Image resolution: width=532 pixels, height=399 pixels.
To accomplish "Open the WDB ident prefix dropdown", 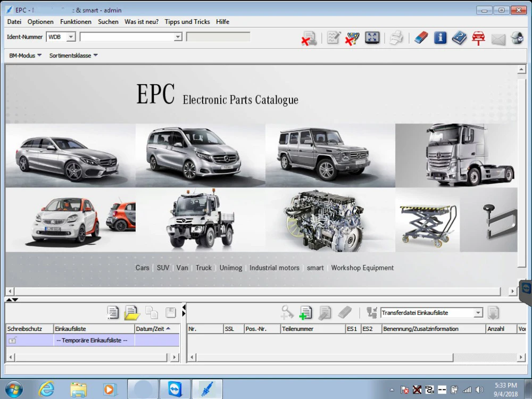I will [71, 37].
